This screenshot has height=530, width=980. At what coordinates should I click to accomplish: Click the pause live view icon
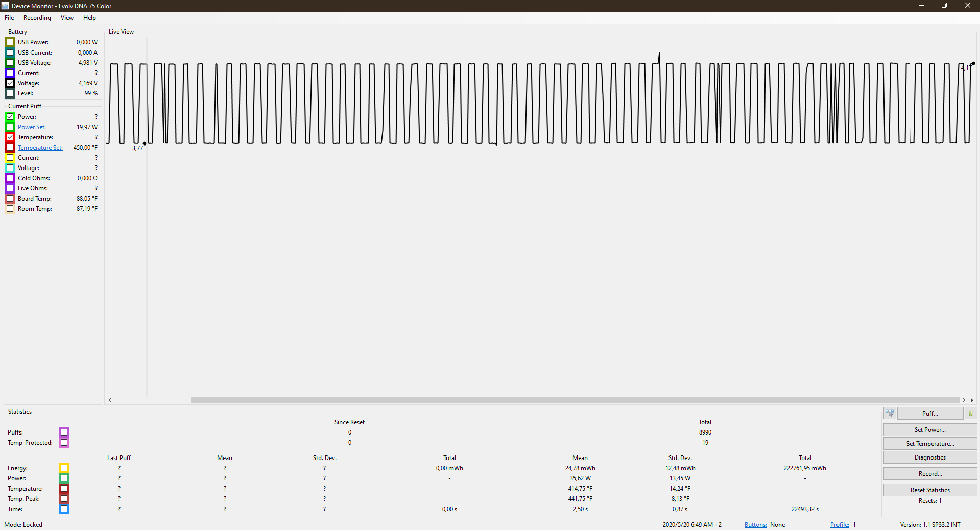coord(970,414)
